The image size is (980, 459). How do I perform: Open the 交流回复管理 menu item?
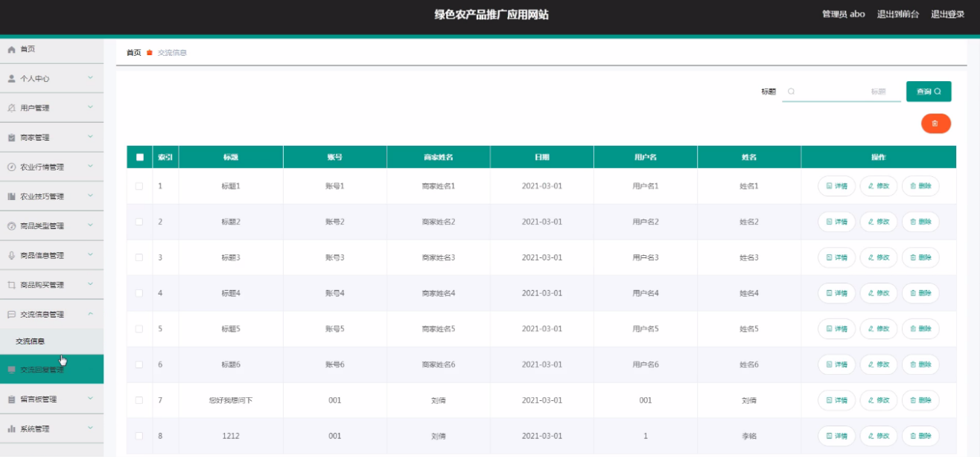[51, 369]
